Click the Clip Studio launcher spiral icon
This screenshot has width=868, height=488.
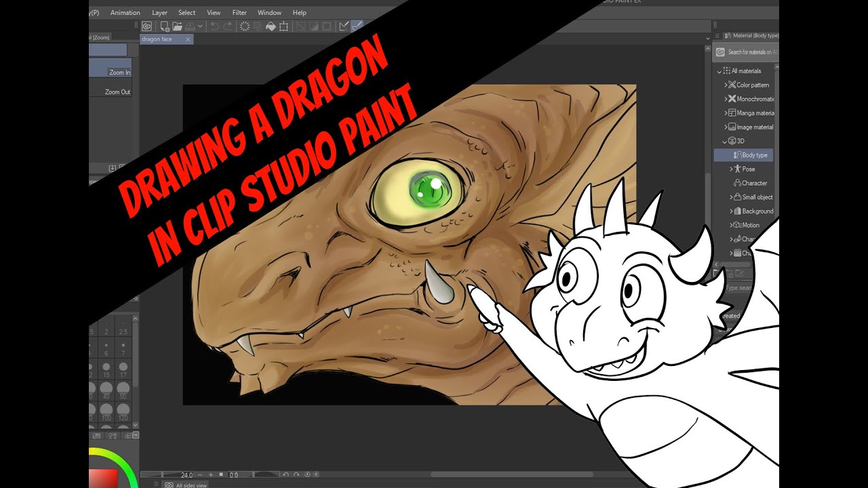[x=146, y=26]
